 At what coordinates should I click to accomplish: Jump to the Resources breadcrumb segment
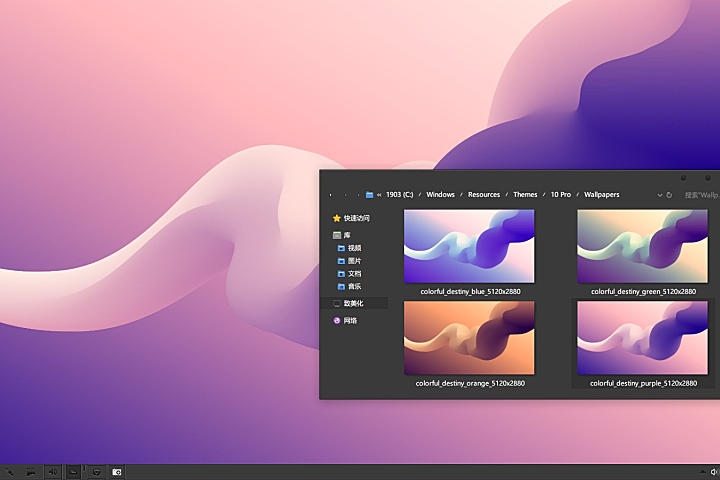484,195
